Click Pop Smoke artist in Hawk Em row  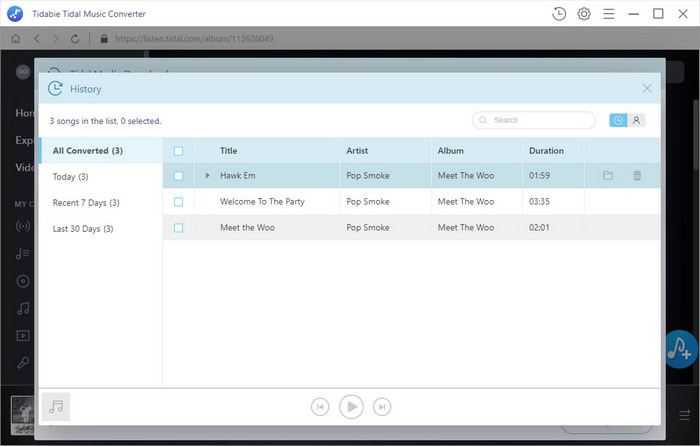click(367, 175)
